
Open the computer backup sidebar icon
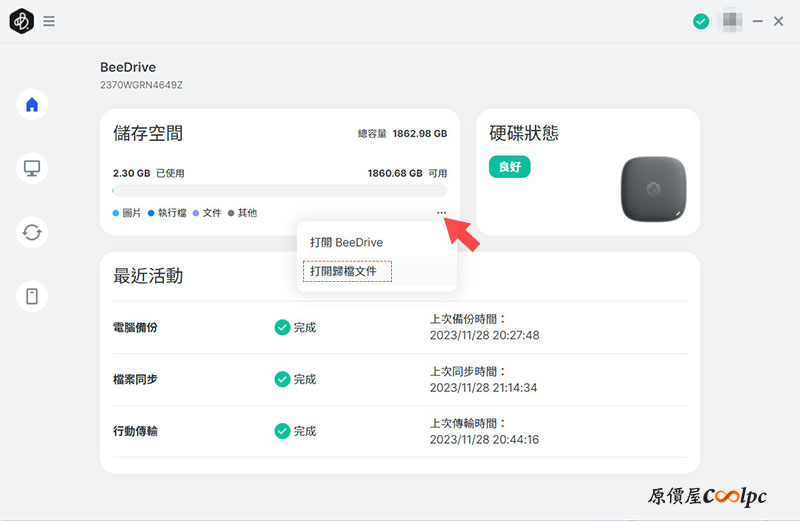[x=32, y=168]
